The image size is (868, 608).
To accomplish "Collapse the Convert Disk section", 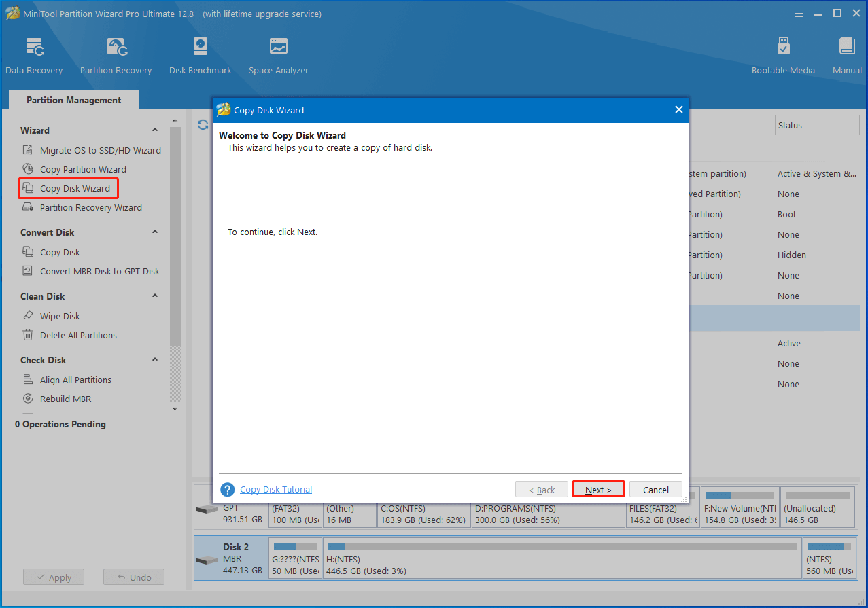I will tap(155, 232).
